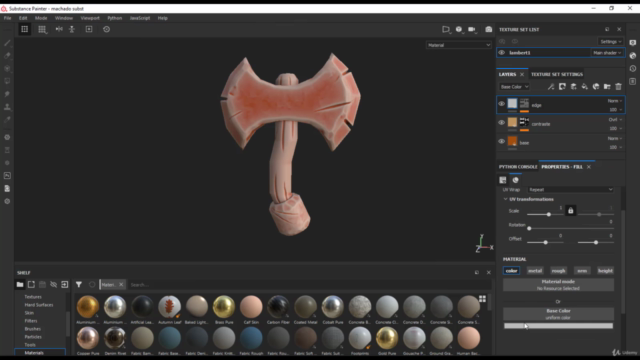Add a fill layer using bucket icon
640x360 pixels.
point(584,87)
